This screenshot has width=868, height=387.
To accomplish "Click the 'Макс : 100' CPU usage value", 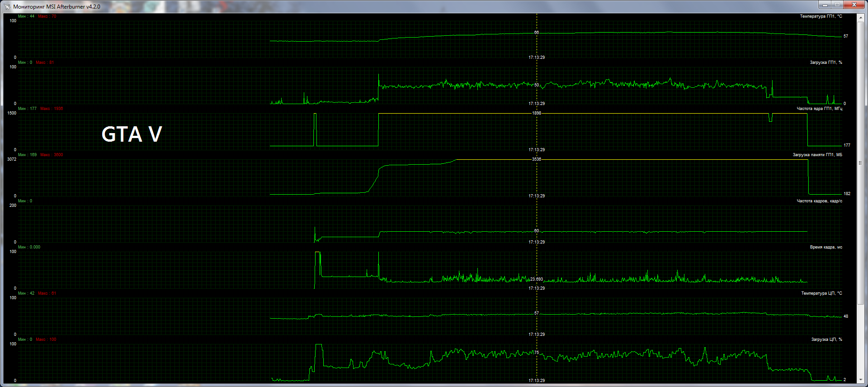I will (46, 339).
